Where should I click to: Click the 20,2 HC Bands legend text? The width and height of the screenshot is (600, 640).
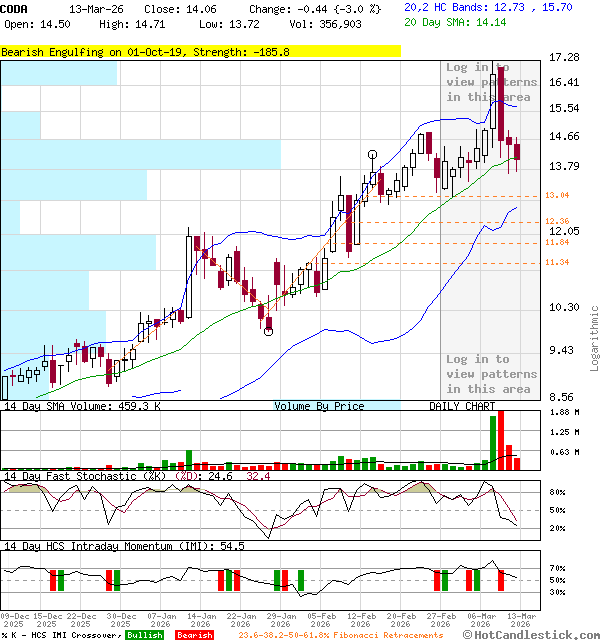[x=487, y=7]
